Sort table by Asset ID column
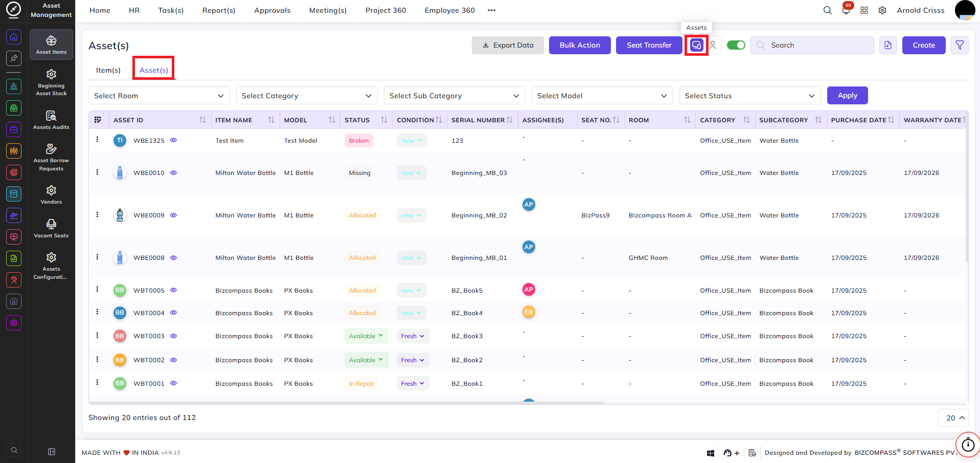The height and width of the screenshot is (463, 980). 202,120
